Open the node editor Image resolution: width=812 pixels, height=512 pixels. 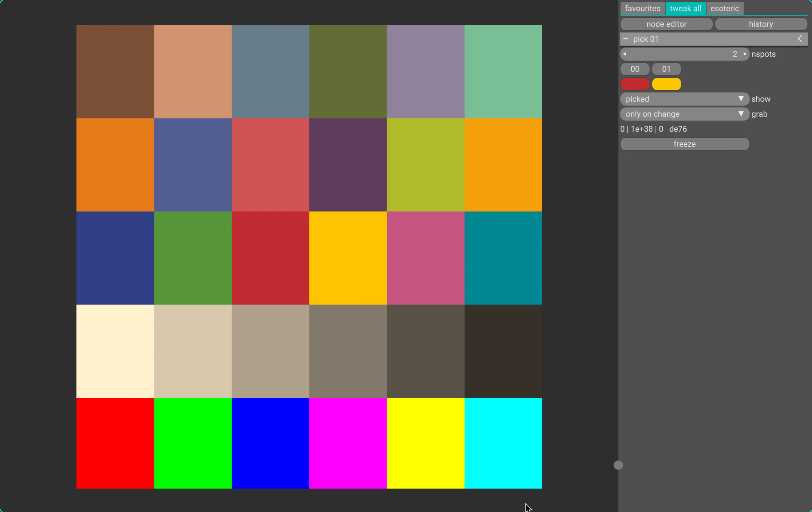click(666, 24)
